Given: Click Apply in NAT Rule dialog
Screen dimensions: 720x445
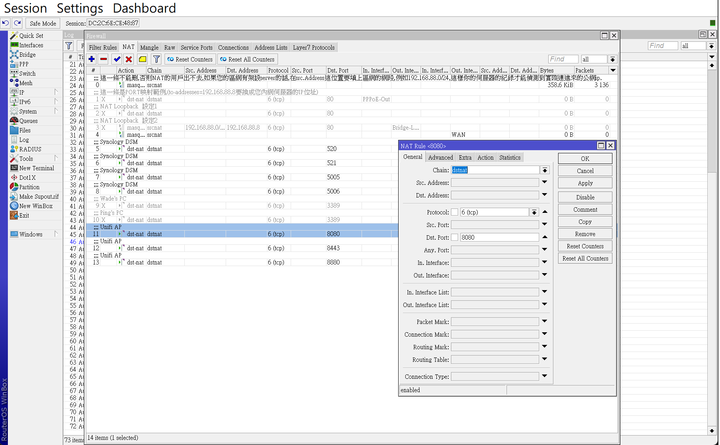Looking at the screenshot, I should click(x=585, y=183).
